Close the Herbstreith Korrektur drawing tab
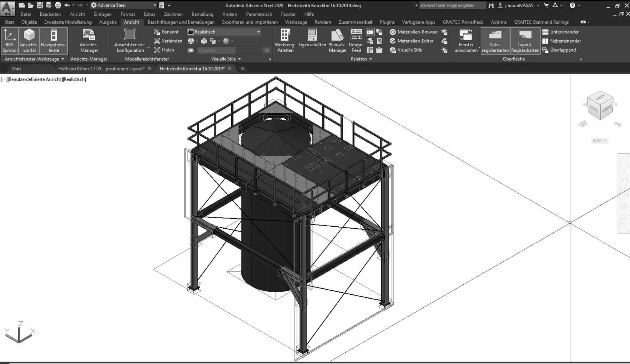The height and width of the screenshot is (364, 630). [x=229, y=68]
